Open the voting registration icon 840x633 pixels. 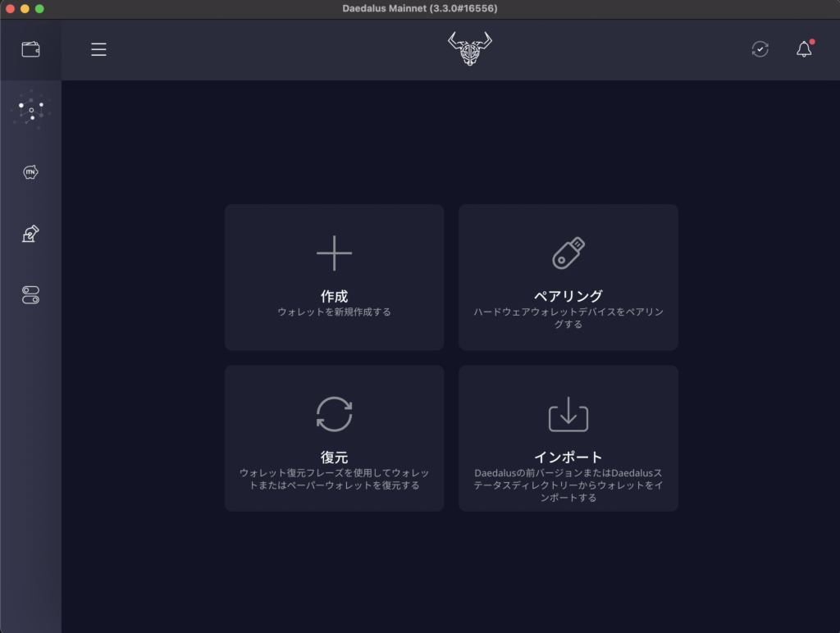[30, 235]
